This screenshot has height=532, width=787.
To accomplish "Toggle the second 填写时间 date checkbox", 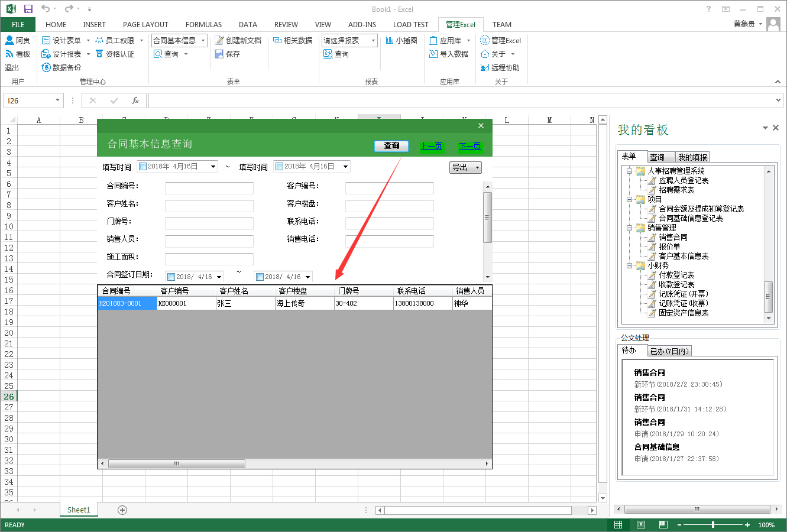I will 279,167.
